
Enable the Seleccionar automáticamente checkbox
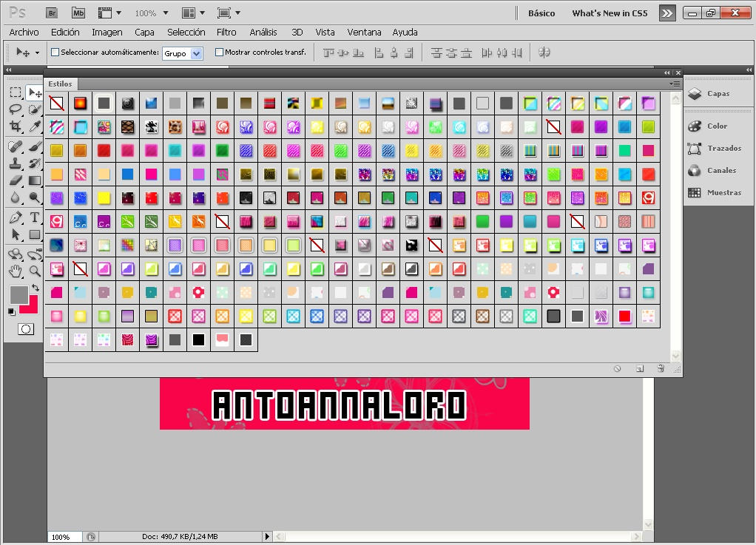pos(55,52)
